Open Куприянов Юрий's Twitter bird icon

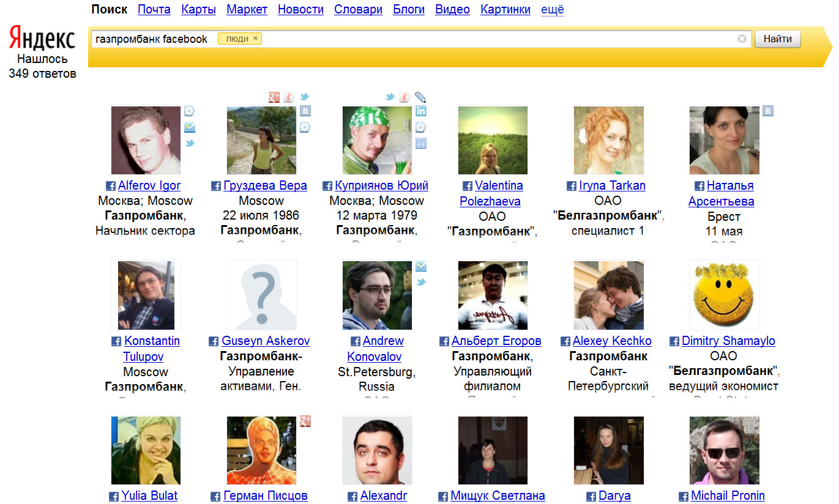pyautogui.click(x=389, y=97)
